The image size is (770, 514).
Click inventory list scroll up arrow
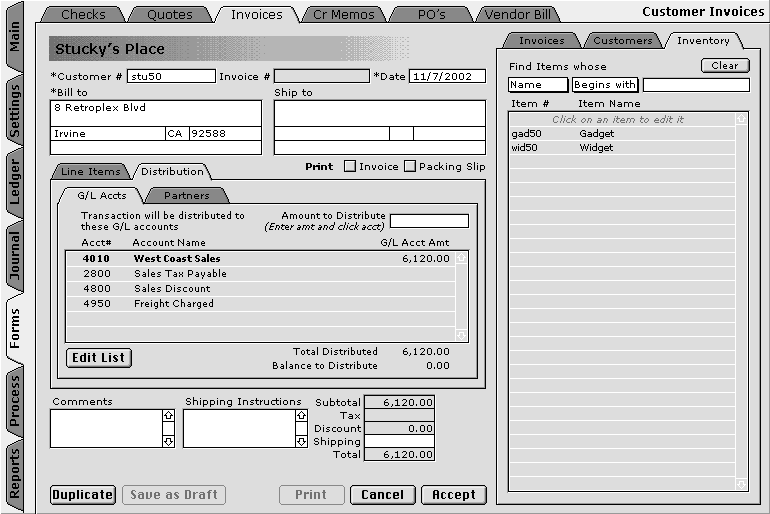tap(741, 119)
